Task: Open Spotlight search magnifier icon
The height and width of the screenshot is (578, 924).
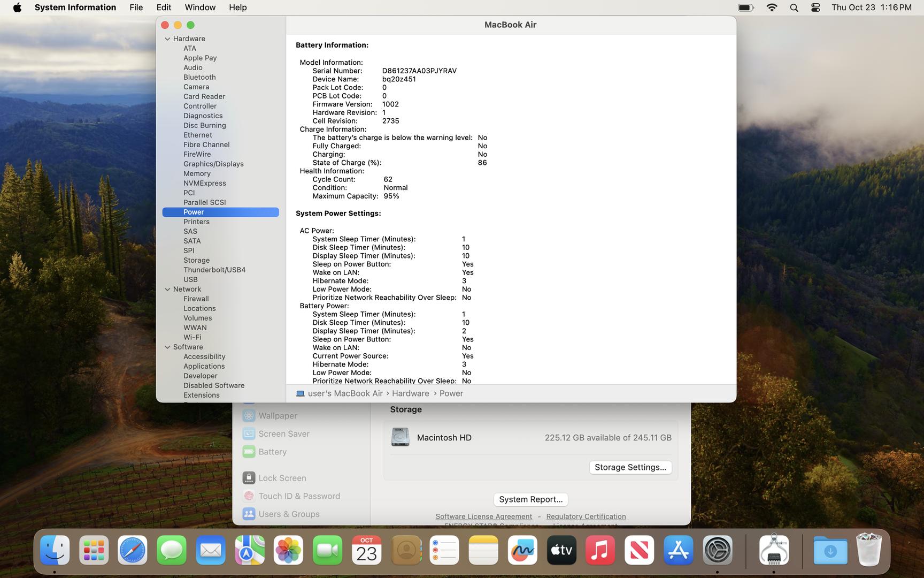Action: 794,7
